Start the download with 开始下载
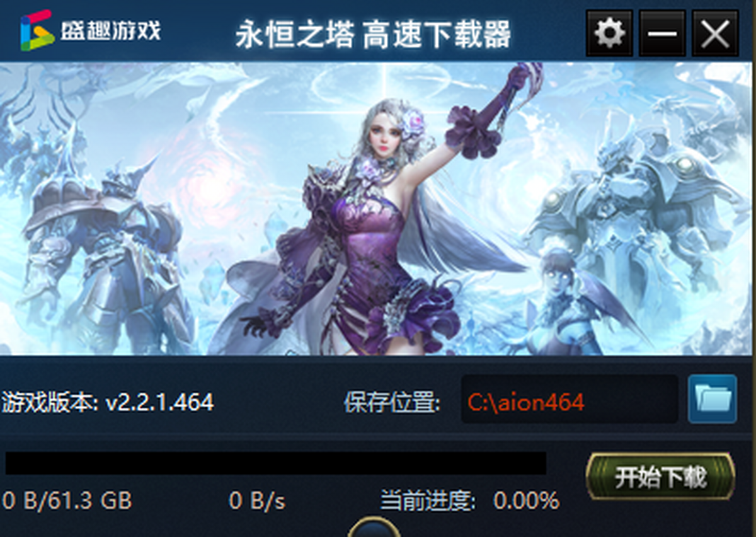Viewport: 756px width, 537px height. (660, 477)
